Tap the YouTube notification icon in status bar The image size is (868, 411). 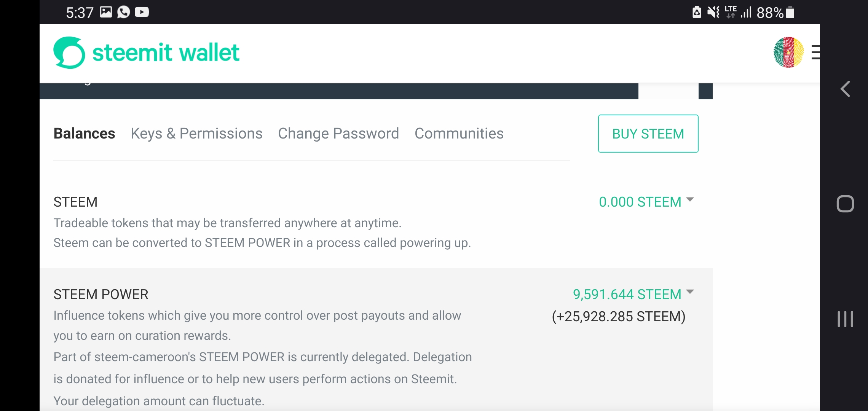(142, 12)
